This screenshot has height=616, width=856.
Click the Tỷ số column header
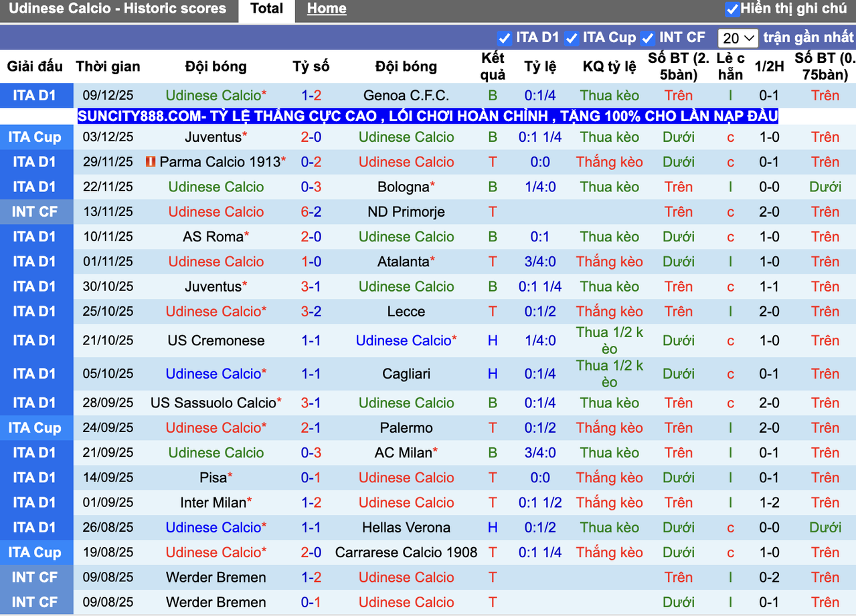pyautogui.click(x=311, y=66)
